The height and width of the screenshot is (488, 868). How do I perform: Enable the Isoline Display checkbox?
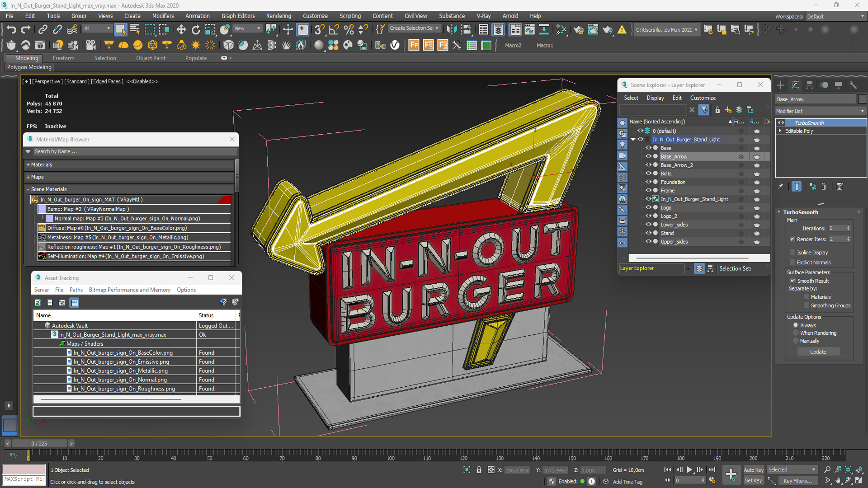(793, 253)
